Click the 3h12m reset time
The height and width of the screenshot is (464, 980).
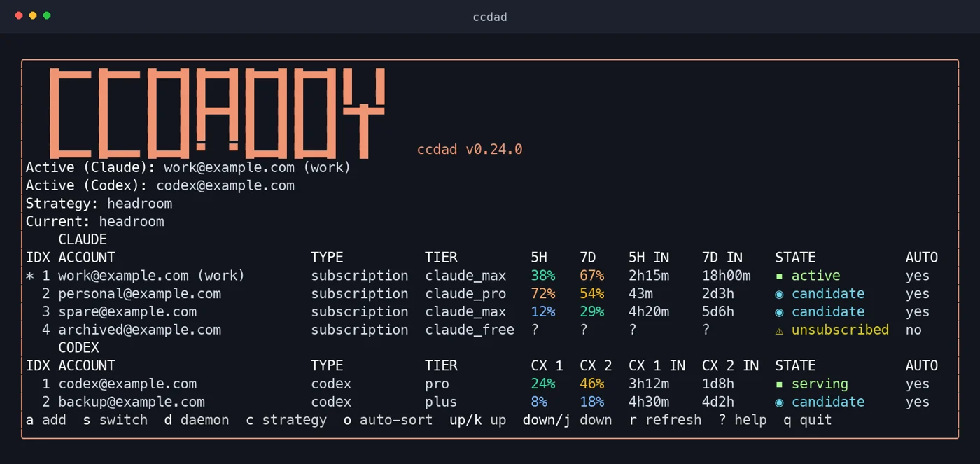click(649, 384)
